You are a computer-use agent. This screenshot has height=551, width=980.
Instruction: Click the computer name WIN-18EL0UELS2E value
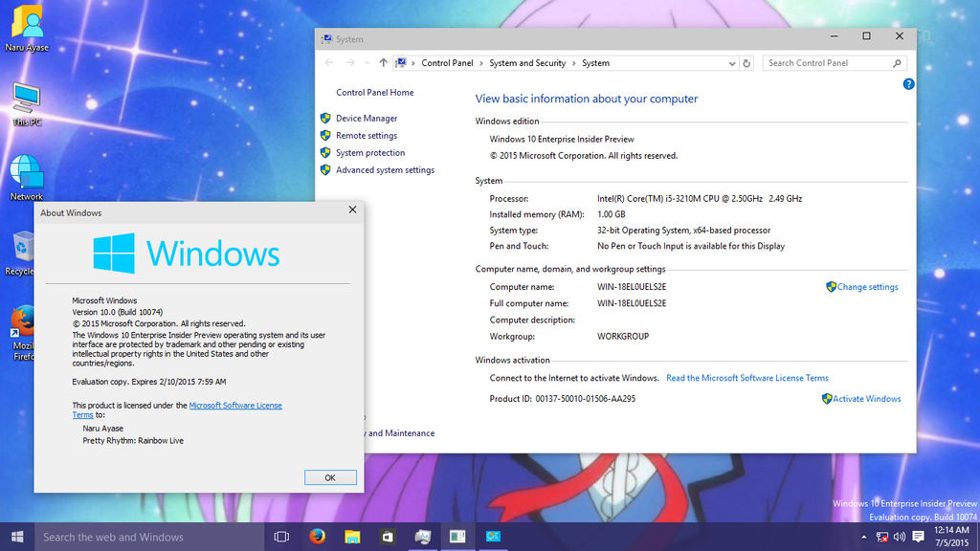632,287
